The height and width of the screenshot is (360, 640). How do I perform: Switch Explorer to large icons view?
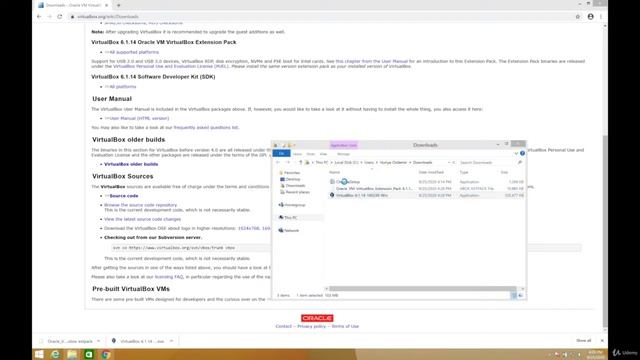point(520,296)
